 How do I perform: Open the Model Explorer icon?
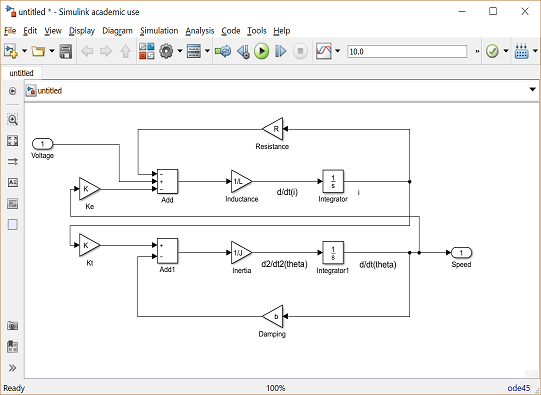(x=194, y=51)
